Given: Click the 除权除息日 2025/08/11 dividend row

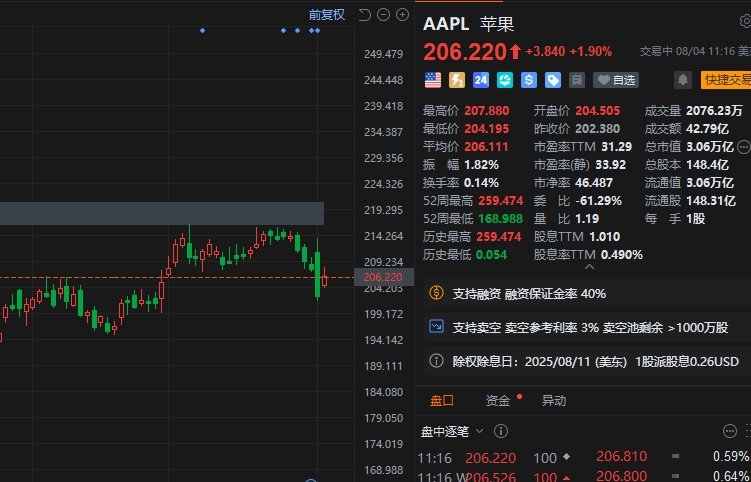Looking at the screenshot, I should (587, 361).
